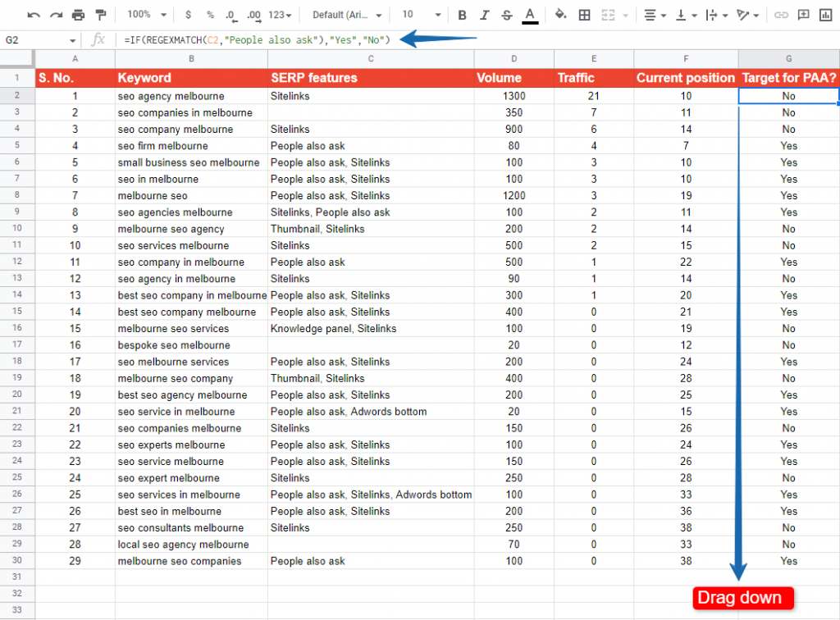Select the keyword cell 'seo experts melbourne'
840x620 pixels.
point(191,444)
